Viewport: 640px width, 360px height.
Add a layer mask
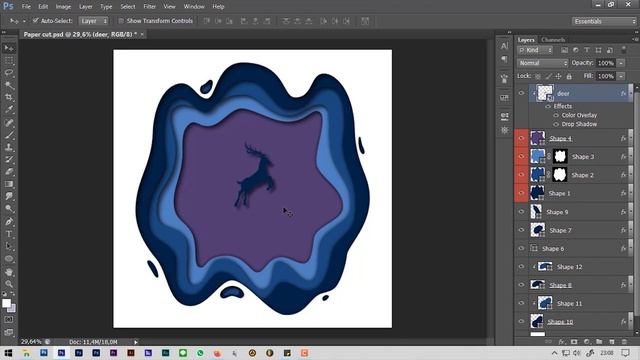(574, 341)
